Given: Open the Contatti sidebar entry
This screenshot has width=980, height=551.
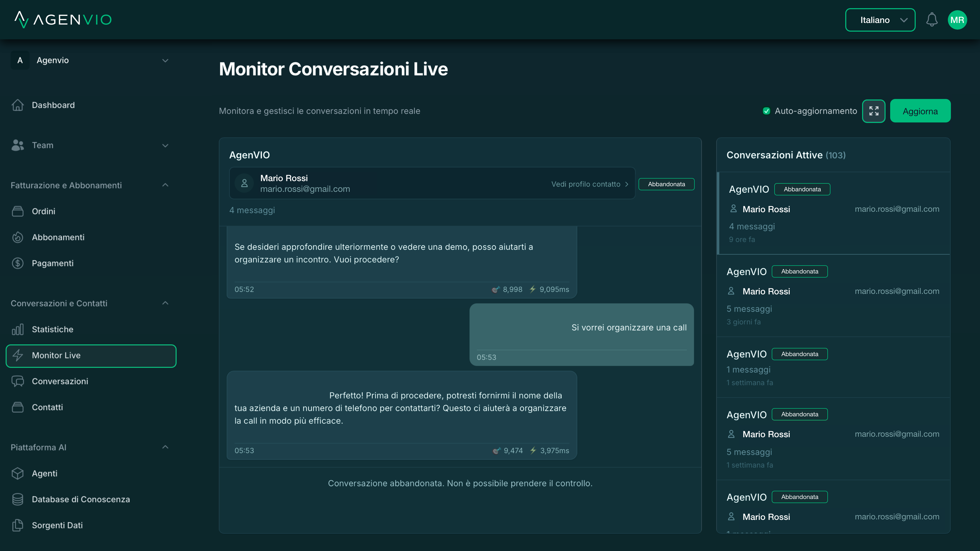Looking at the screenshot, I should 47,407.
